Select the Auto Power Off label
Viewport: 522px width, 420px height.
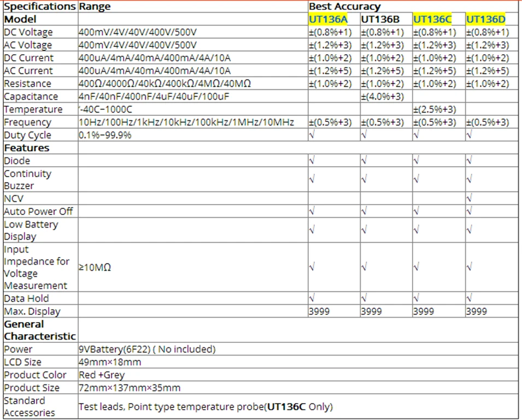click(x=38, y=212)
